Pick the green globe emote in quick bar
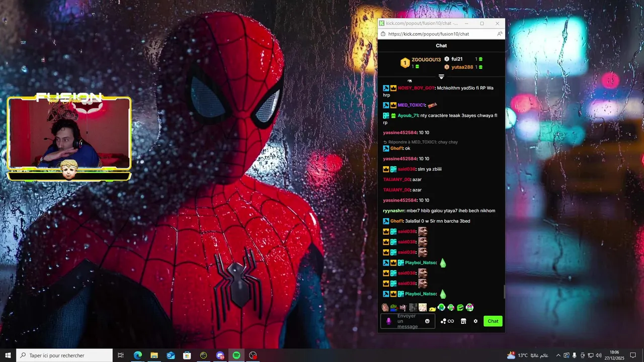This screenshot has width=644, height=362. [441, 307]
